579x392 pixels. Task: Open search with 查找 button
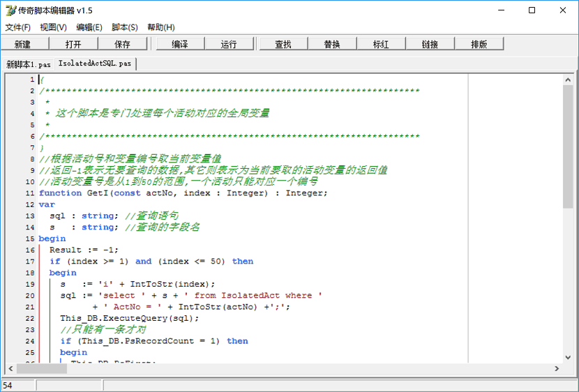283,44
